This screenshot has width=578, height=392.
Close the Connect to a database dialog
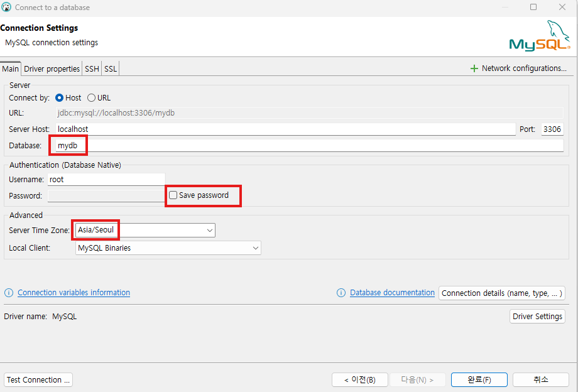(562, 7)
